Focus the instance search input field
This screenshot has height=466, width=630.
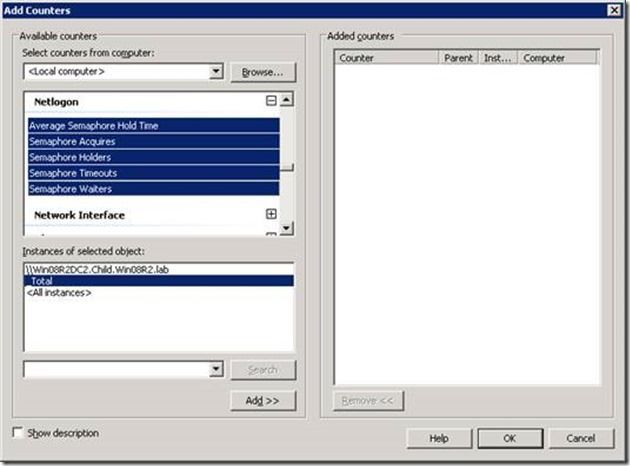pos(117,369)
